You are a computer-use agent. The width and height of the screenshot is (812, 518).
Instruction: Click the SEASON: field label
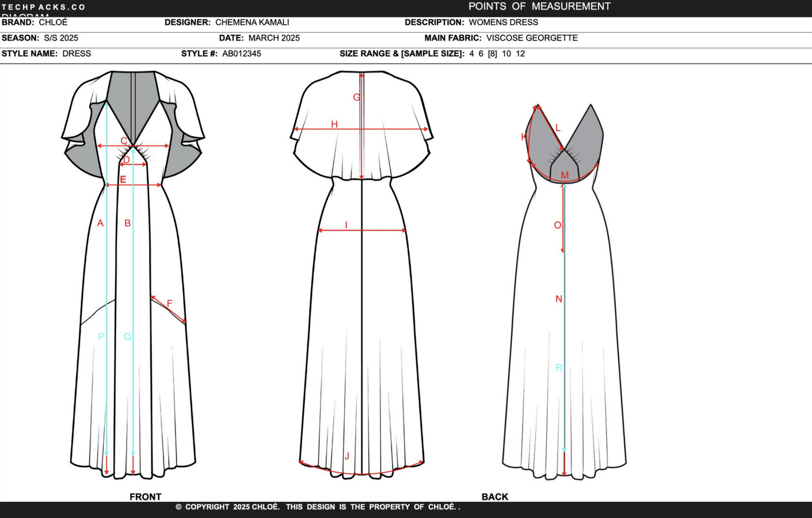pyautogui.click(x=20, y=38)
